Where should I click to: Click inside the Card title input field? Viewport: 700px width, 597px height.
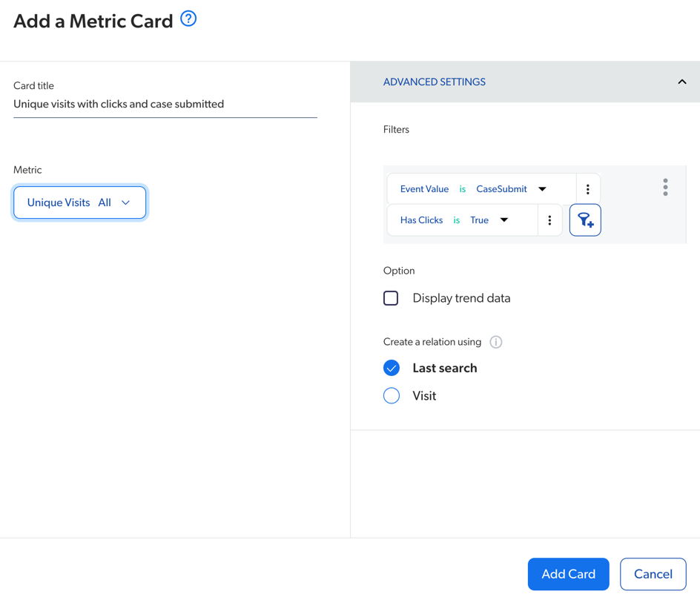165,104
